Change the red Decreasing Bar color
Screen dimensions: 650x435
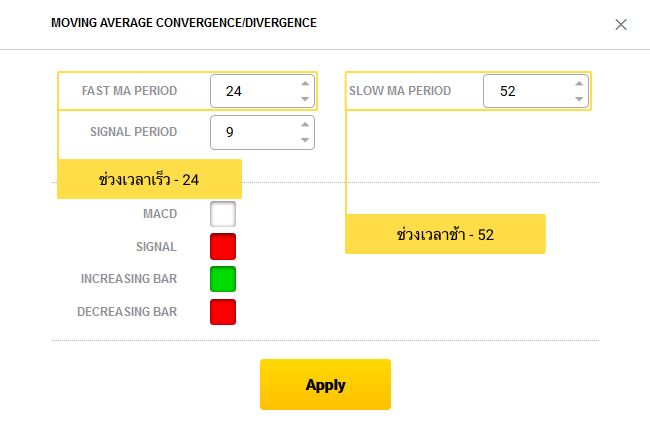tap(223, 312)
